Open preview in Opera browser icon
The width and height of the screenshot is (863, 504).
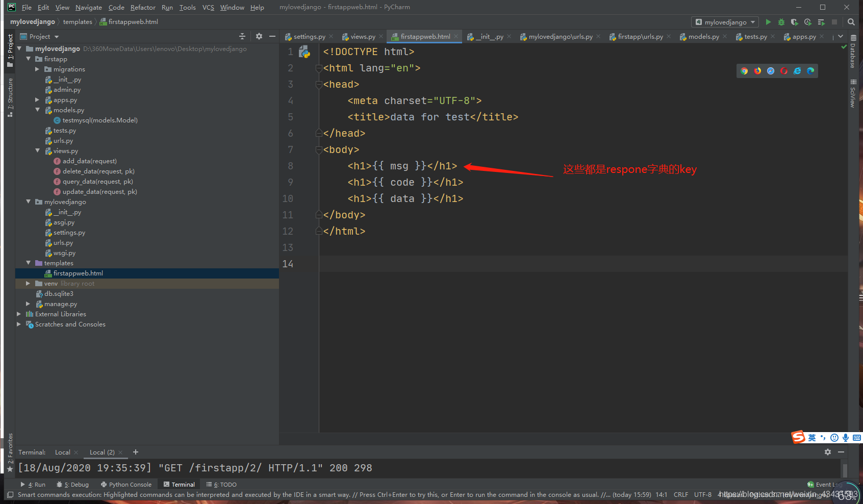click(x=784, y=71)
